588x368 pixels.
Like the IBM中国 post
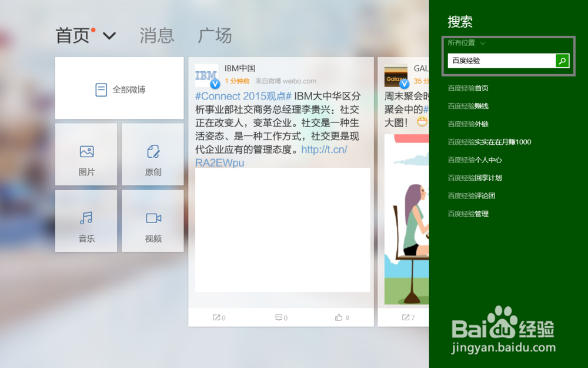pyautogui.click(x=342, y=318)
